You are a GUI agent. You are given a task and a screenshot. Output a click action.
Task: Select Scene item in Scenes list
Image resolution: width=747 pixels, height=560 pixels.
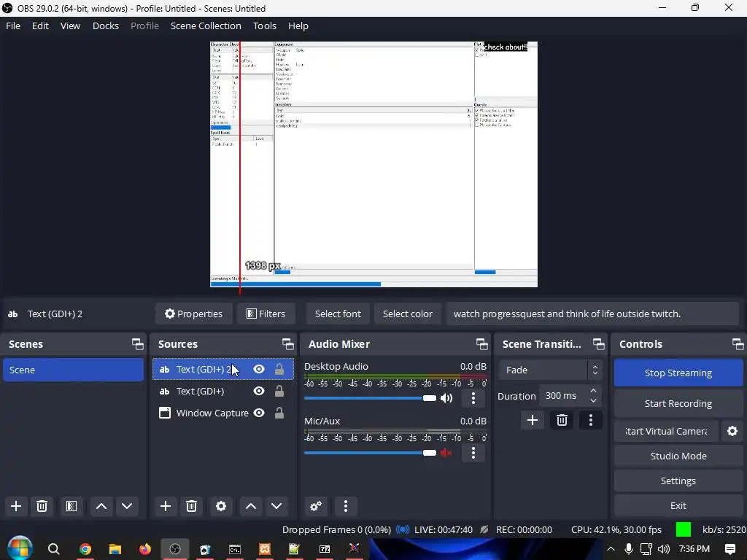pyautogui.click(x=73, y=370)
